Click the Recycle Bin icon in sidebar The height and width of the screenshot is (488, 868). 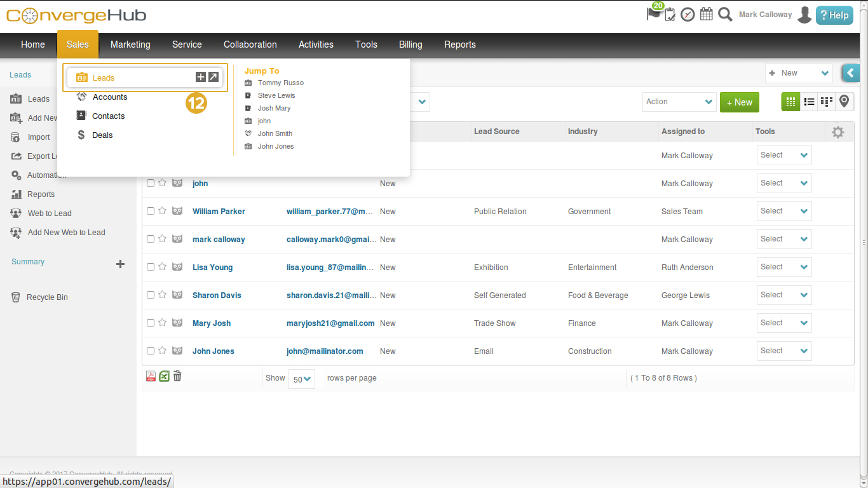16,297
